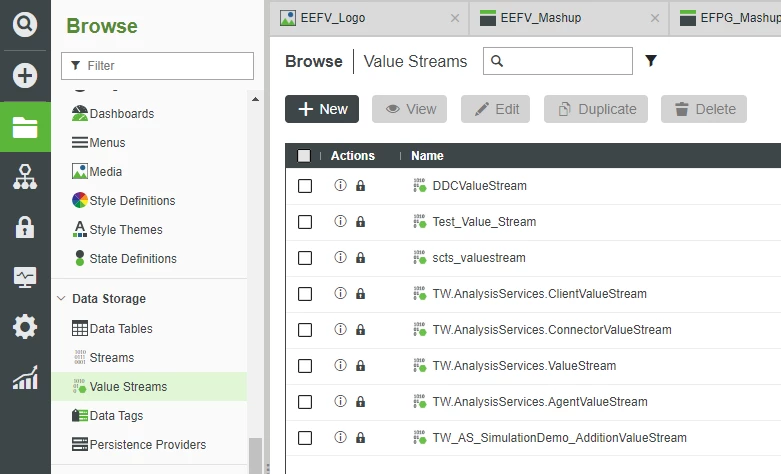The height and width of the screenshot is (474, 781).
Task: Focus the Value Streams search box
Action: click(x=558, y=61)
